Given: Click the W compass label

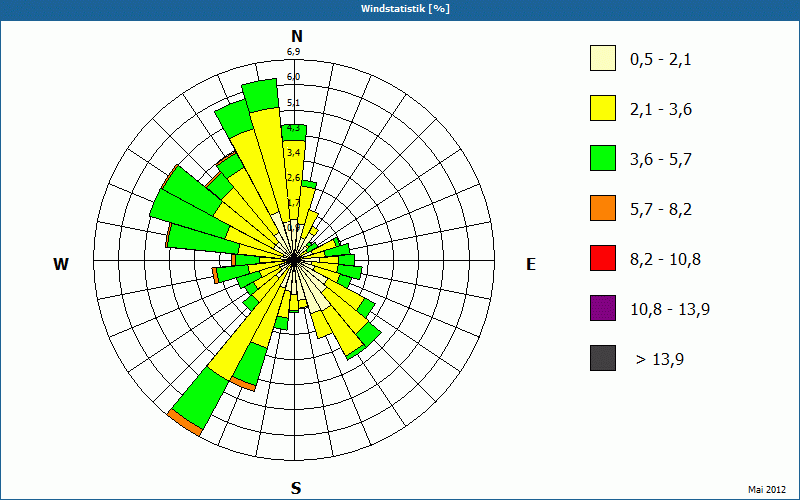Looking at the screenshot, I should click(x=61, y=264).
